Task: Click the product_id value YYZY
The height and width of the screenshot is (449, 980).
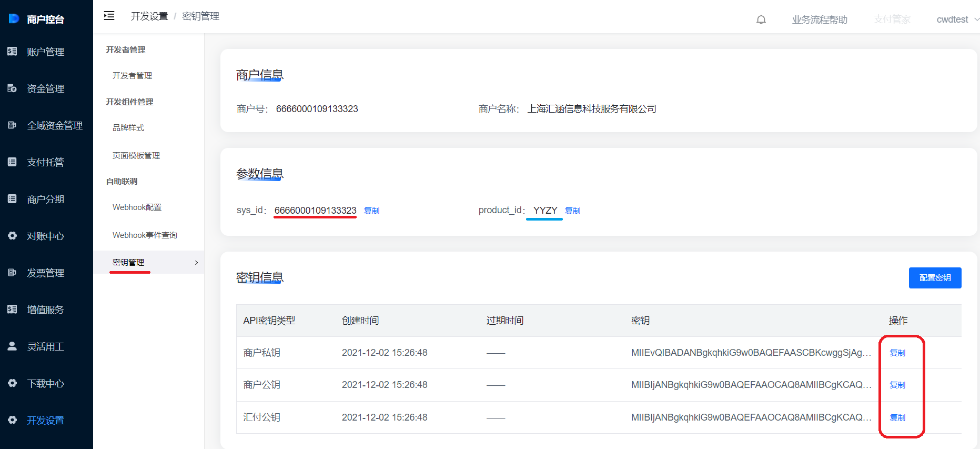Action: (x=545, y=211)
